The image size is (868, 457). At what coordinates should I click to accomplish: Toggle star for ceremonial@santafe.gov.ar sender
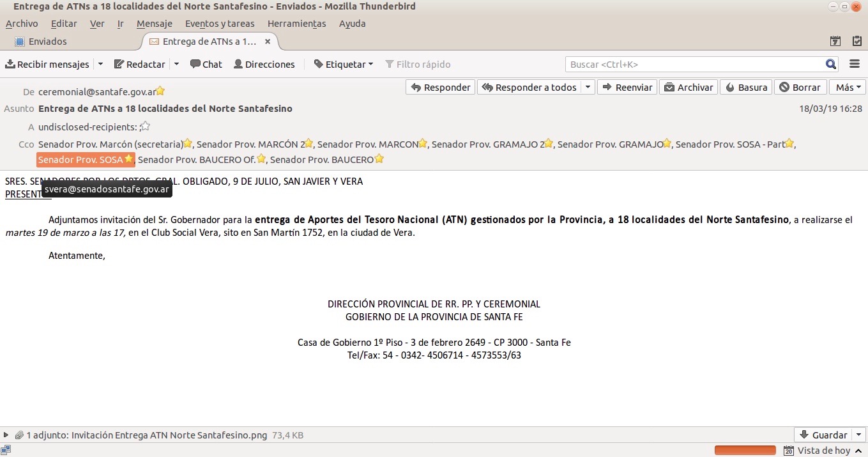tap(160, 91)
